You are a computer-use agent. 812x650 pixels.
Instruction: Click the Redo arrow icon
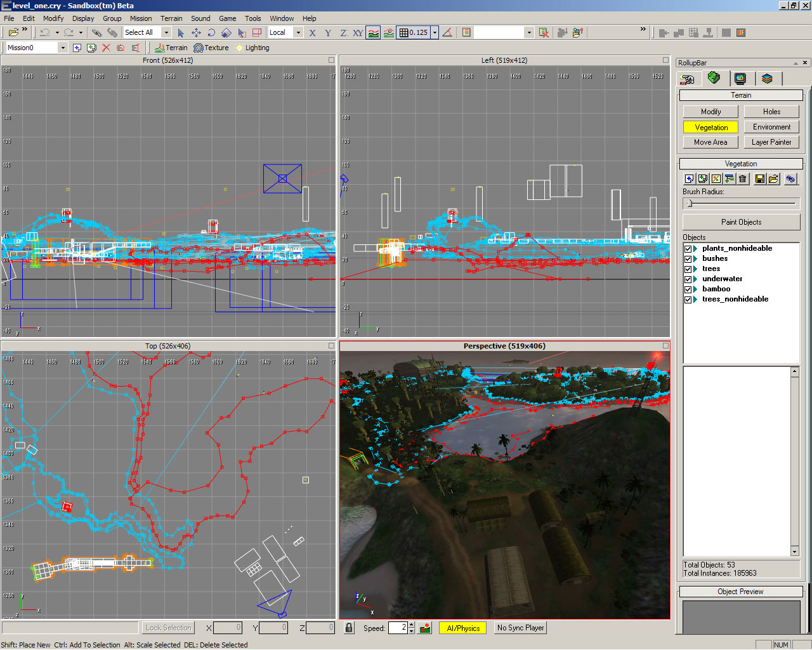tap(69, 32)
